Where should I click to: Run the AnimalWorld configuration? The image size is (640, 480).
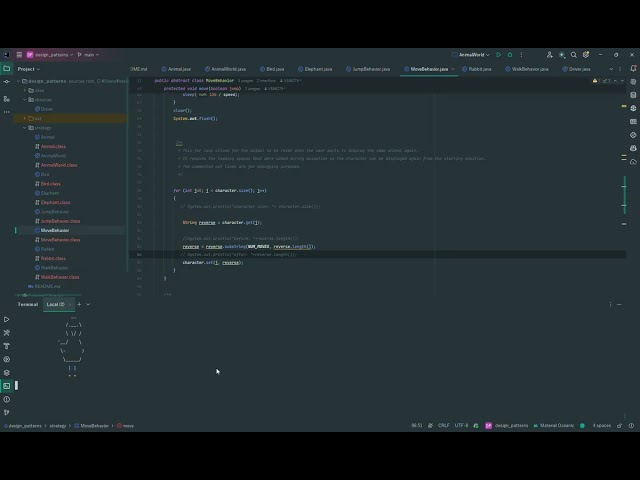(x=498, y=55)
